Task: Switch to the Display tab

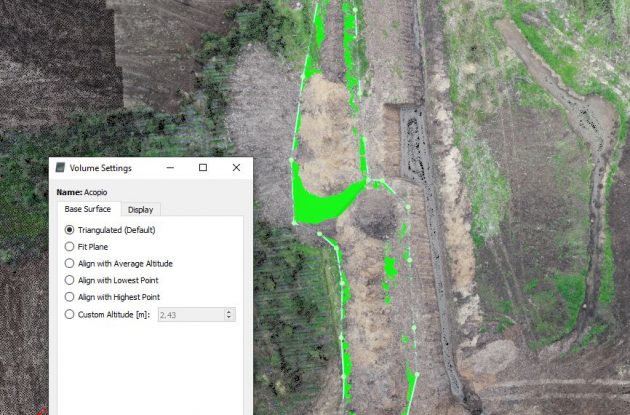Action: click(x=140, y=209)
